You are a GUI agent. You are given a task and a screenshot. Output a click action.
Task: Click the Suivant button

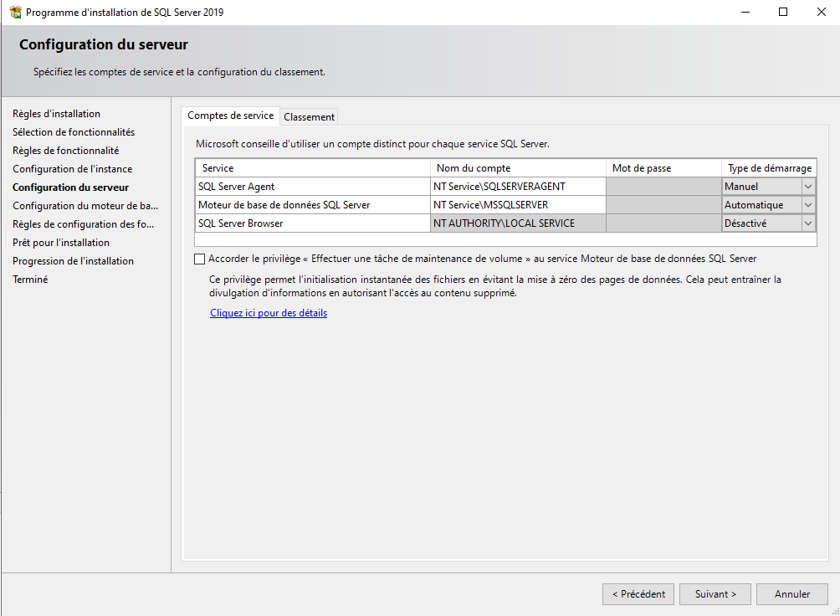(x=715, y=594)
